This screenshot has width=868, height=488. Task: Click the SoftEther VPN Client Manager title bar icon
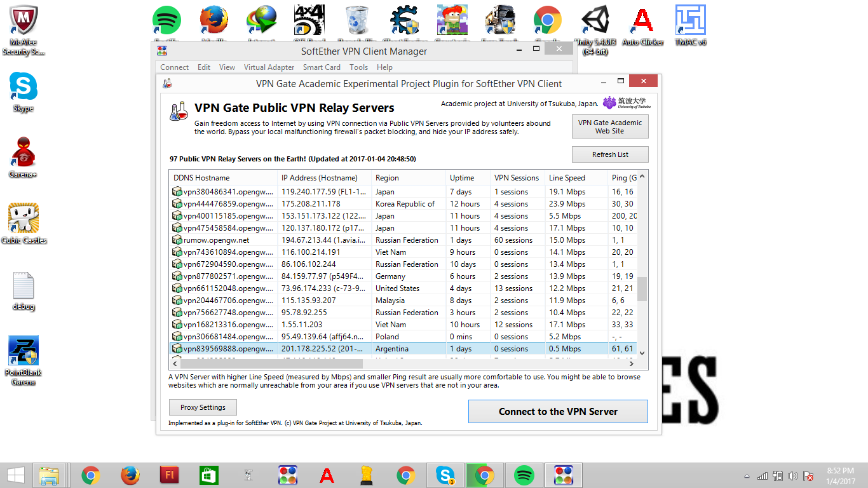coord(163,51)
